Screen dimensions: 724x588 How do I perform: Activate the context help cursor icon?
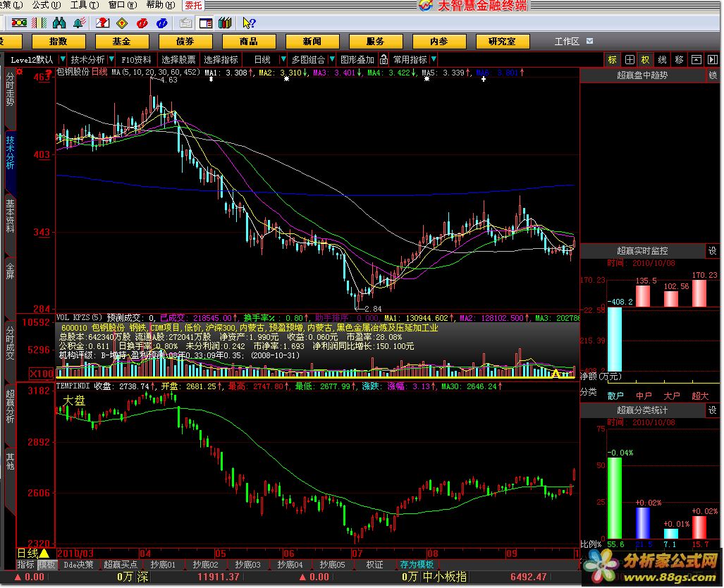(x=249, y=23)
